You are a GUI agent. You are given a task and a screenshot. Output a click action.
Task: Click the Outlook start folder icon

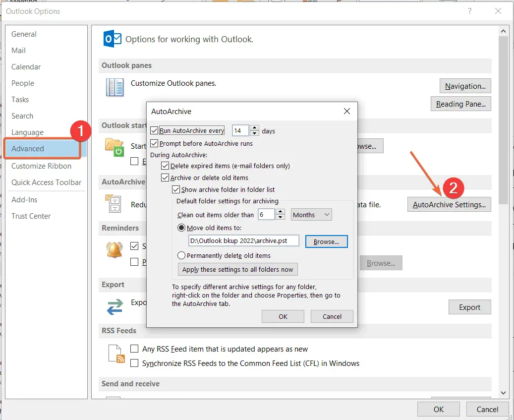pyautogui.click(x=114, y=147)
